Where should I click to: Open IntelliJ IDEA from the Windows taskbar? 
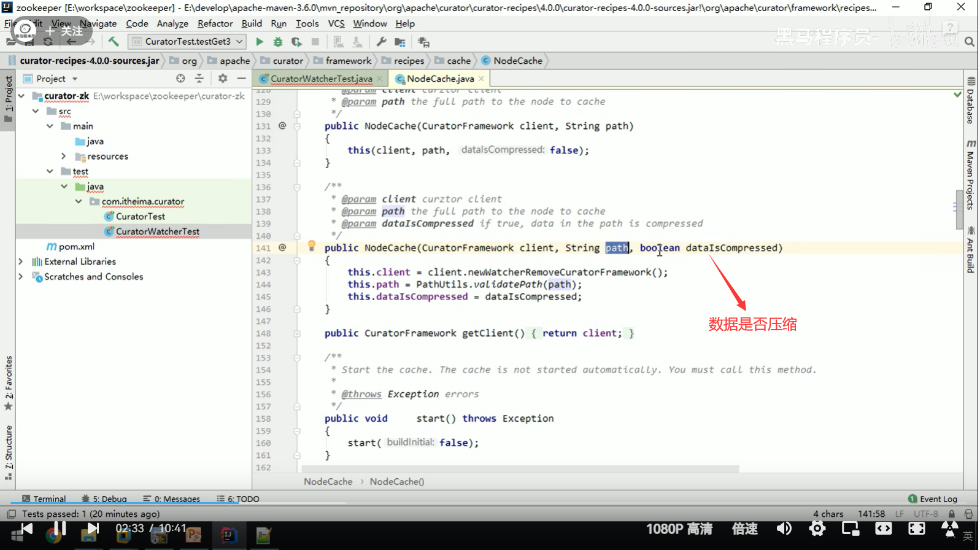[228, 535]
